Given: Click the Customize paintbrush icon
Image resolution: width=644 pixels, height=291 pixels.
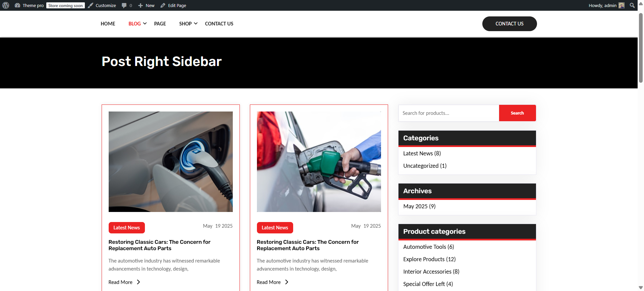Looking at the screenshot, I should tap(91, 5).
